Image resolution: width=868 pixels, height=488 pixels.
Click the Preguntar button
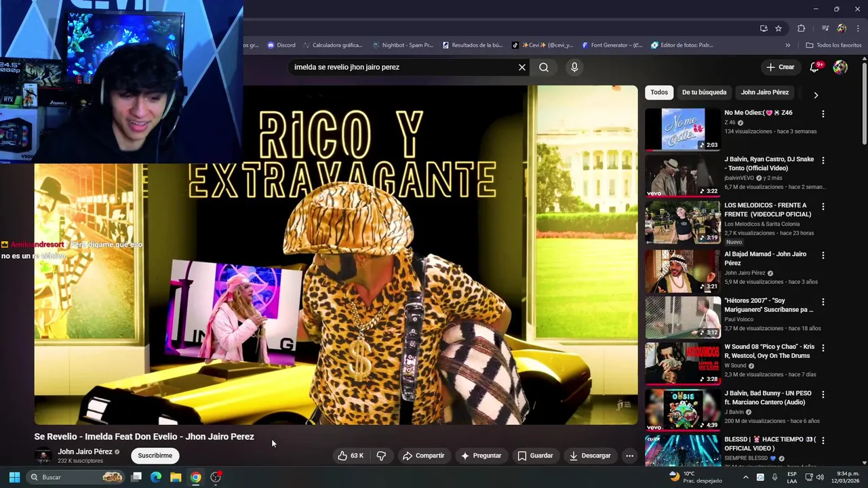click(481, 455)
